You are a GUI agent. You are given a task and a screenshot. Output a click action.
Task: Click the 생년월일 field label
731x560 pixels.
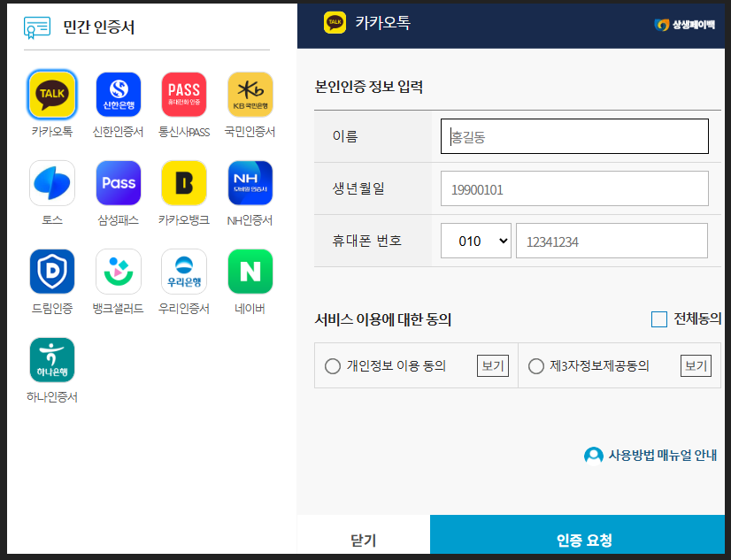click(x=358, y=188)
